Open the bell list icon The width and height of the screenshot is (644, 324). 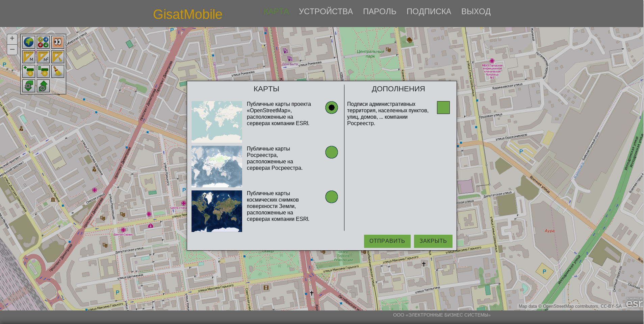pos(43,71)
